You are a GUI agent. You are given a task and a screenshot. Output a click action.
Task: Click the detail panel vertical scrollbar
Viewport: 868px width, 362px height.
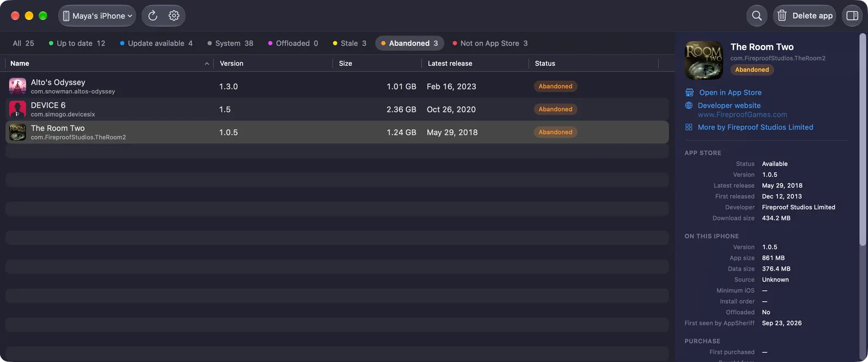pos(863,140)
